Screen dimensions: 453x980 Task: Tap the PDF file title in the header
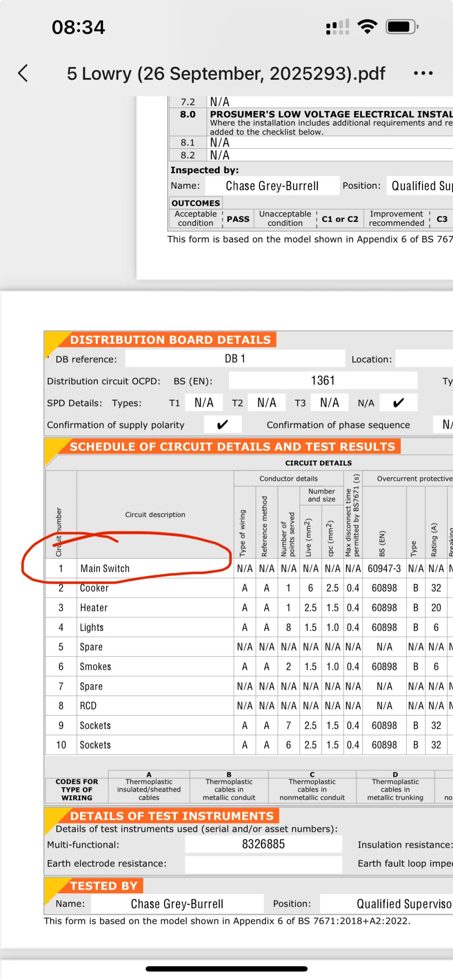(226, 73)
